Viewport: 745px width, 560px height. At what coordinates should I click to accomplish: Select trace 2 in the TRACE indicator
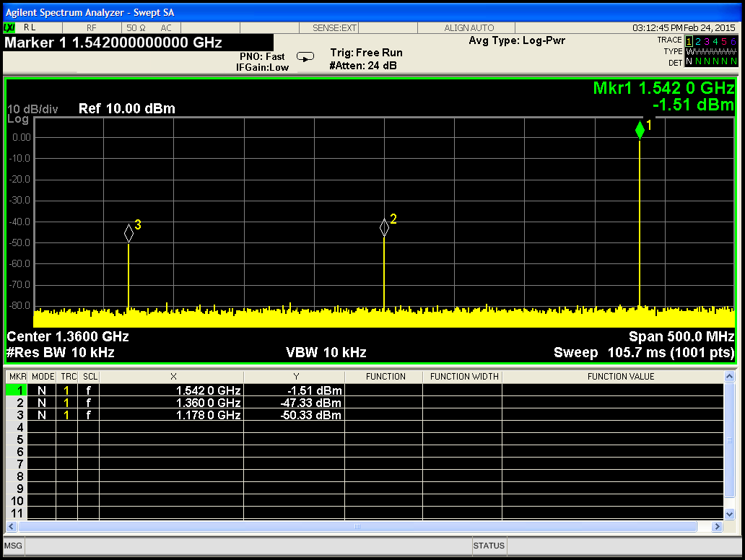pyautogui.click(x=698, y=41)
